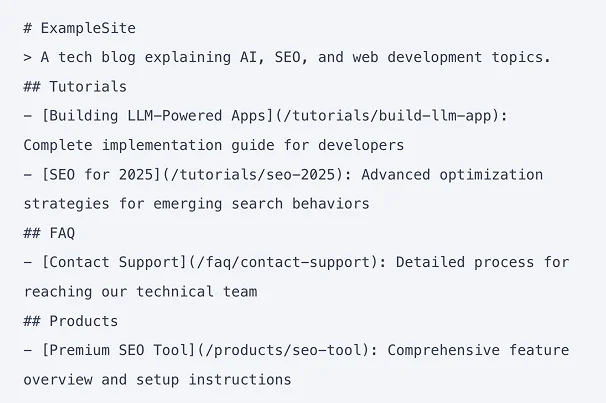Click the "## FAQ" heading

click(x=49, y=233)
